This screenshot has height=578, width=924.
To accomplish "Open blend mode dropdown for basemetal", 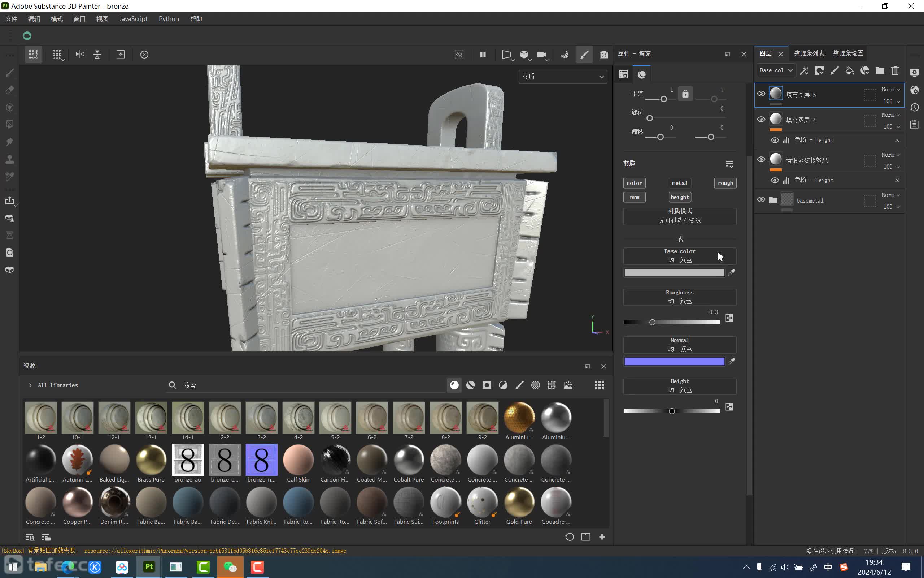I will click(x=890, y=195).
